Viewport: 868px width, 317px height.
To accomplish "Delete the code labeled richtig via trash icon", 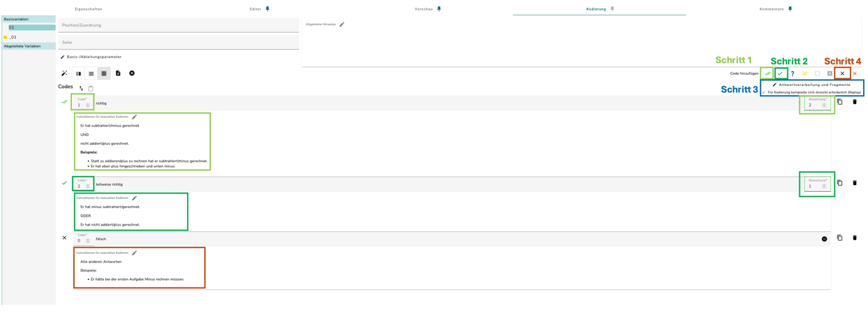I will pos(855,101).
